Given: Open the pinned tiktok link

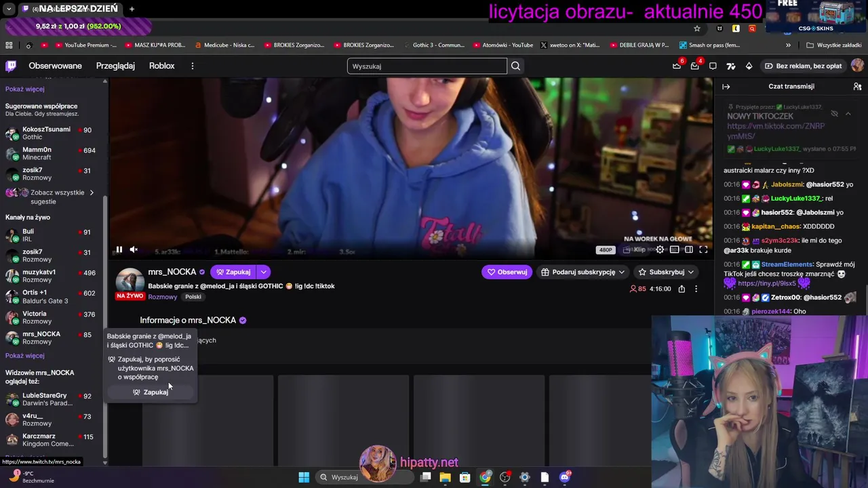Looking at the screenshot, I should (776, 131).
